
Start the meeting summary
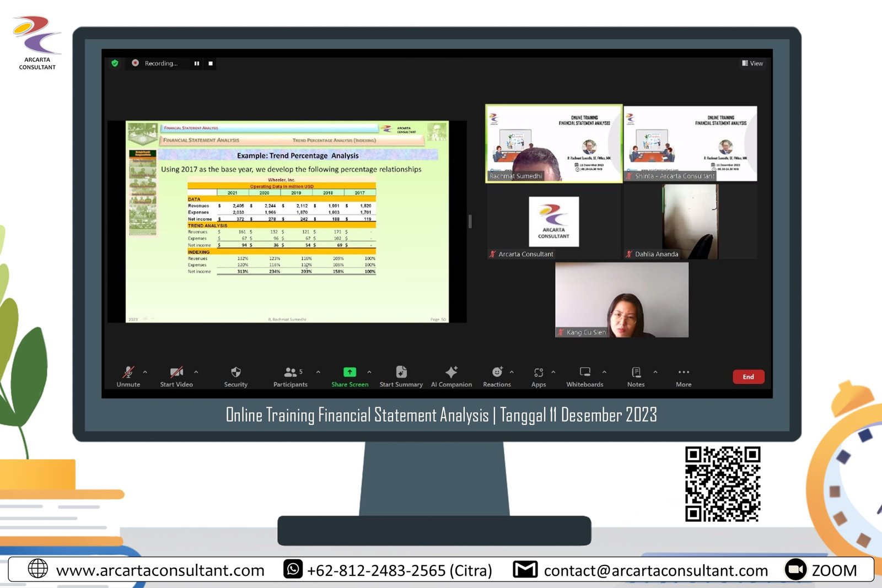(401, 376)
